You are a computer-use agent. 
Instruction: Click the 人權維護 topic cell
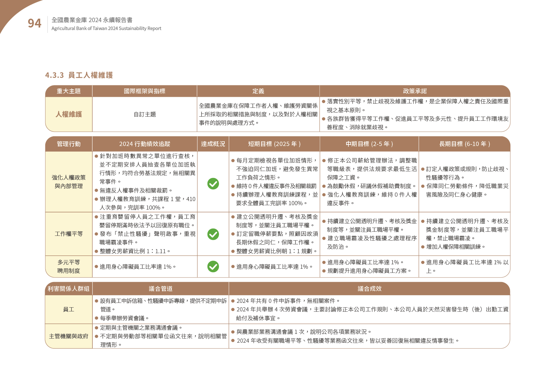[69, 114]
